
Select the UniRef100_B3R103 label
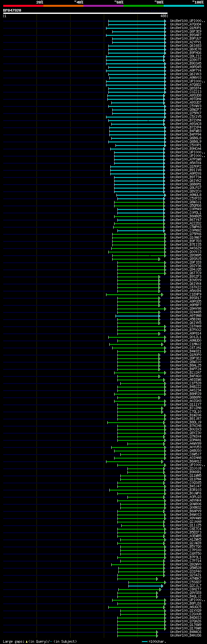click(186, 490)
